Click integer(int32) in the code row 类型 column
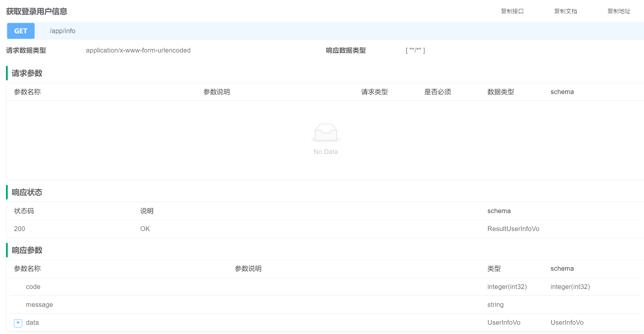 [507, 287]
